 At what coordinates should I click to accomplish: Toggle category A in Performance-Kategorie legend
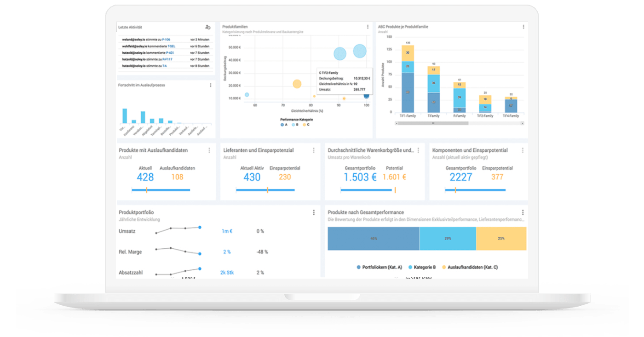284,125
